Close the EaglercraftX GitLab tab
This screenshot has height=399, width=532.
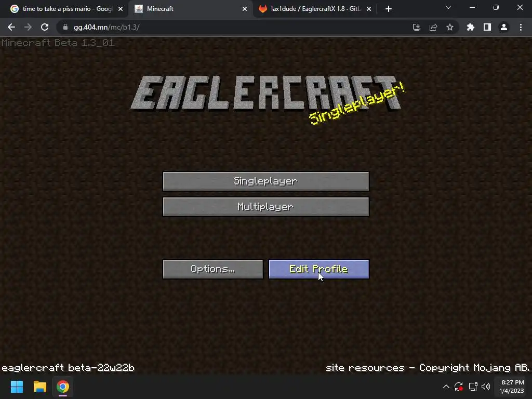point(369,9)
